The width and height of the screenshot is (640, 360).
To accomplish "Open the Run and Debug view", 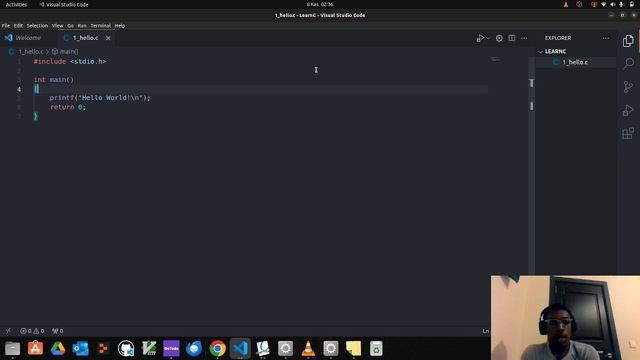I will click(628, 110).
